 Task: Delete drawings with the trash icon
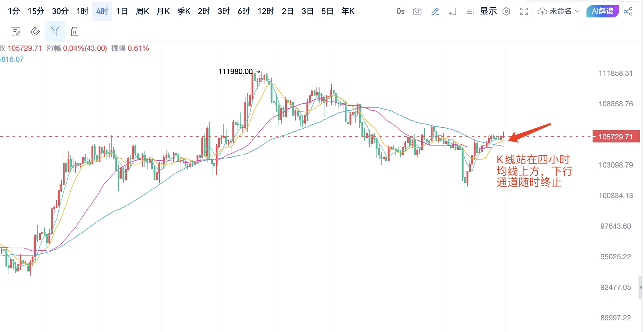(75, 31)
